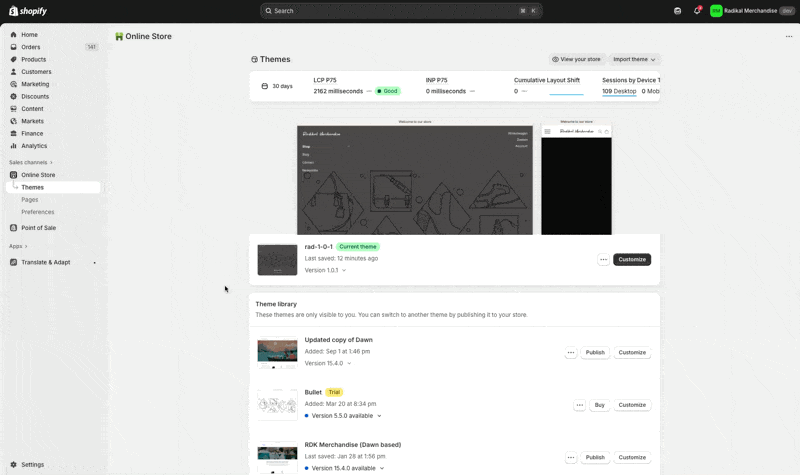Buy the Bullet theme
The image size is (800, 475).
pos(599,405)
